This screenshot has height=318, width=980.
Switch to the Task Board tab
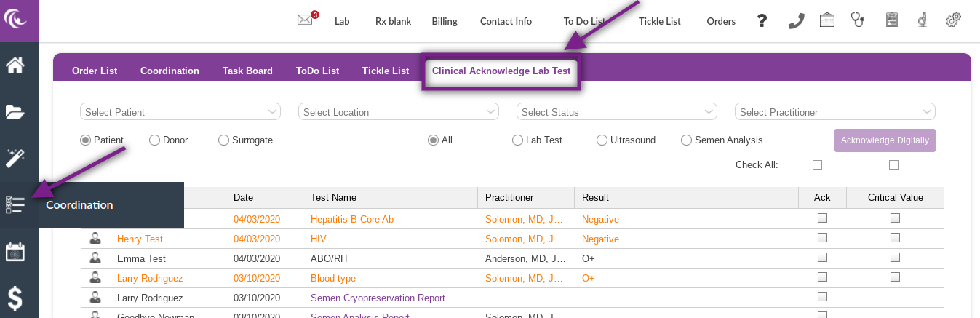click(x=247, y=71)
